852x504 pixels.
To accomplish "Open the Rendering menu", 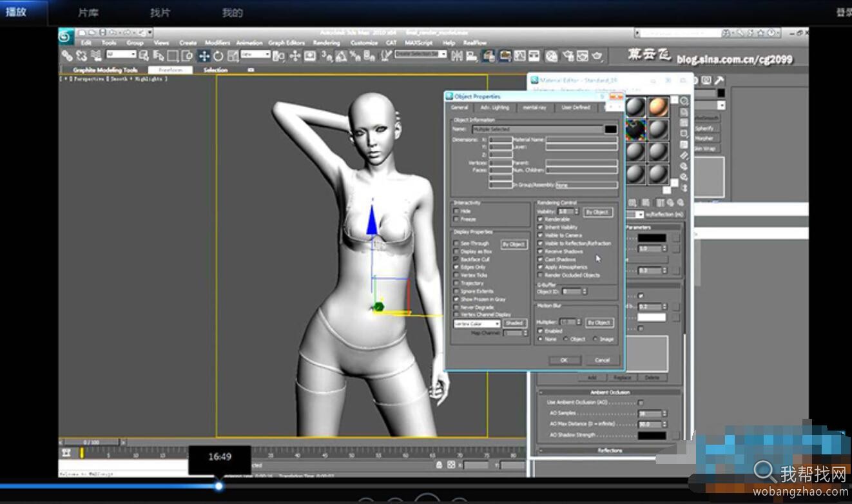I will tap(326, 43).
